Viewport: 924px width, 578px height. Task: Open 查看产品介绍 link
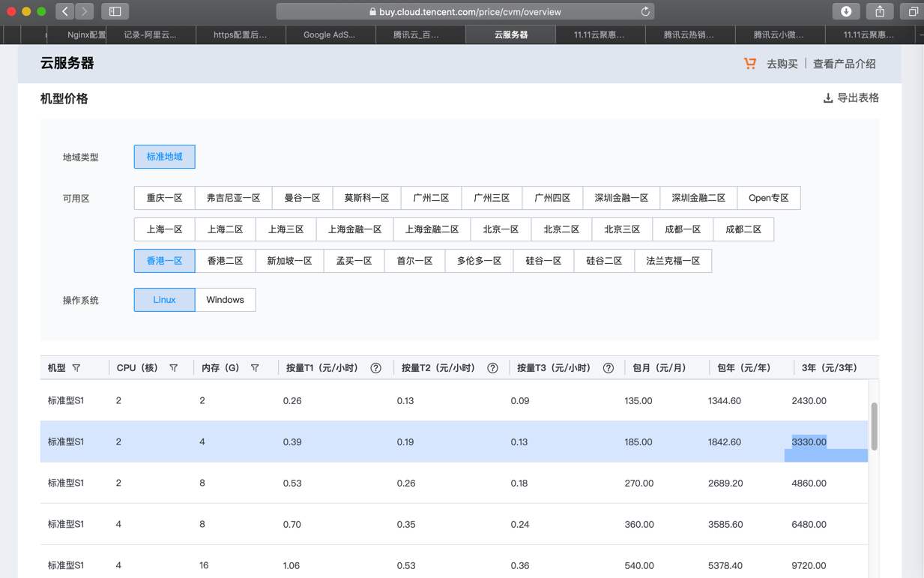click(x=845, y=64)
